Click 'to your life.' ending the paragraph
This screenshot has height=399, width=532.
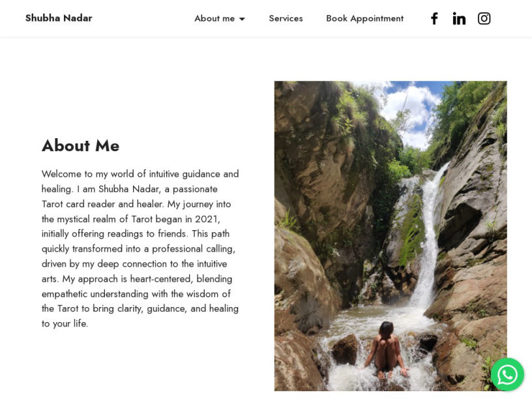point(65,324)
